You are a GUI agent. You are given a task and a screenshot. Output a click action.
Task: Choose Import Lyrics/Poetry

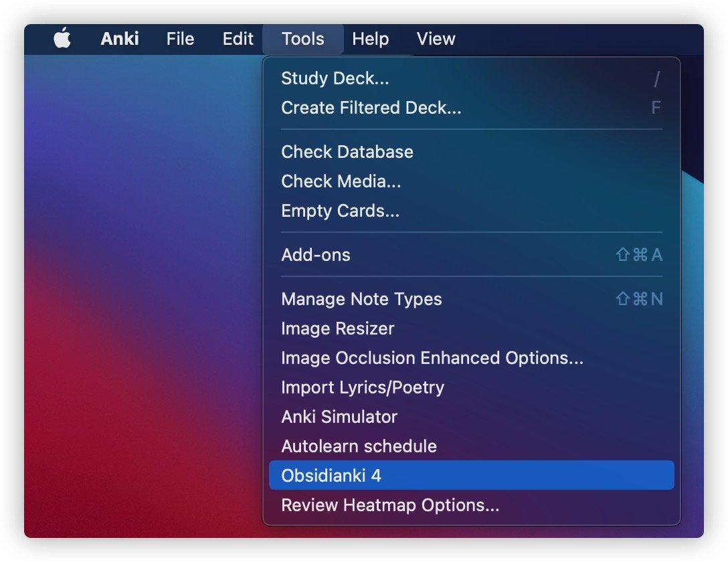pyautogui.click(x=471, y=387)
